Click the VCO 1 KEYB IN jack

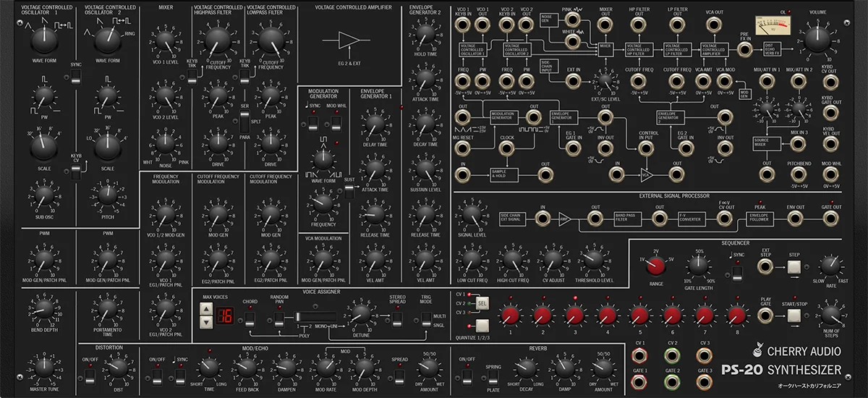coord(463,25)
